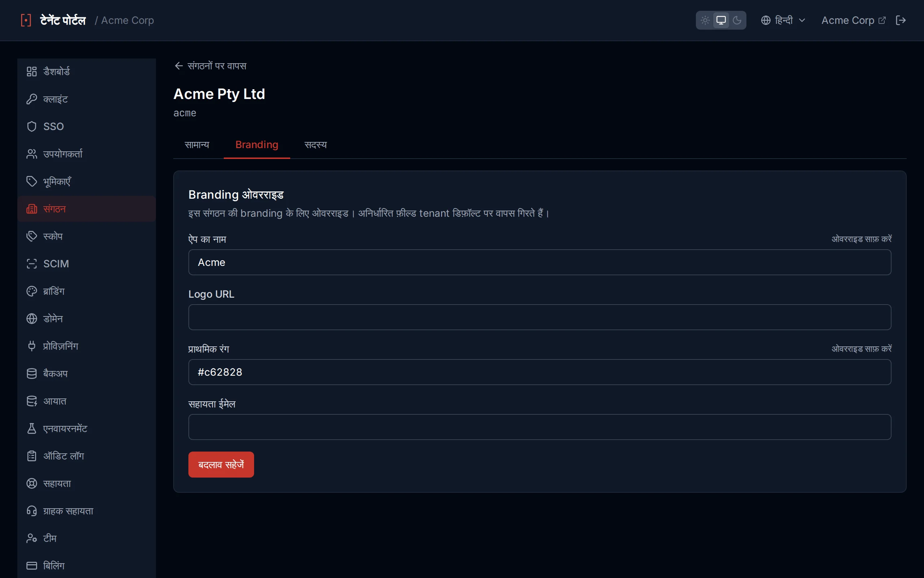Click the टेनेंट पोर्टल logo title
The image size is (924, 578).
63,20
